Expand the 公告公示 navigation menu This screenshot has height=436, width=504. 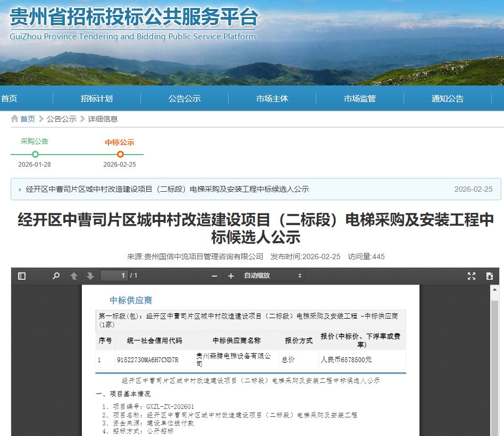pyautogui.click(x=184, y=98)
